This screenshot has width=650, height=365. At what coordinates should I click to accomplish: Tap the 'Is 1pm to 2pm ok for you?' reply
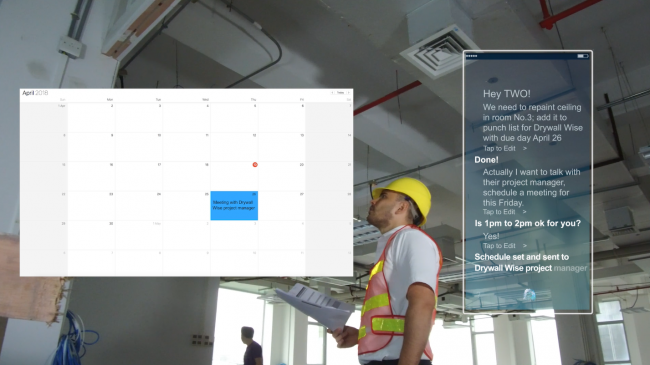(528, 224)
